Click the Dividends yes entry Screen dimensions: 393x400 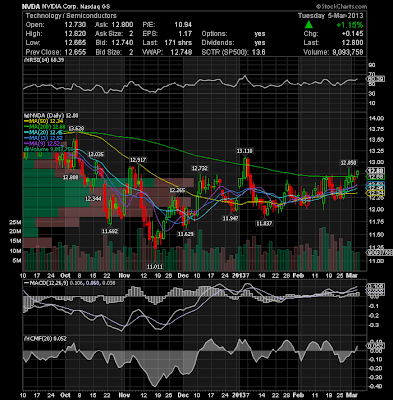260,43
